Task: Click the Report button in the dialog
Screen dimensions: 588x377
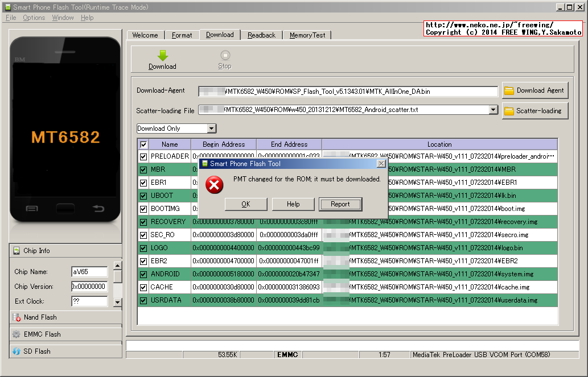Action: click(x=340, y=204)
